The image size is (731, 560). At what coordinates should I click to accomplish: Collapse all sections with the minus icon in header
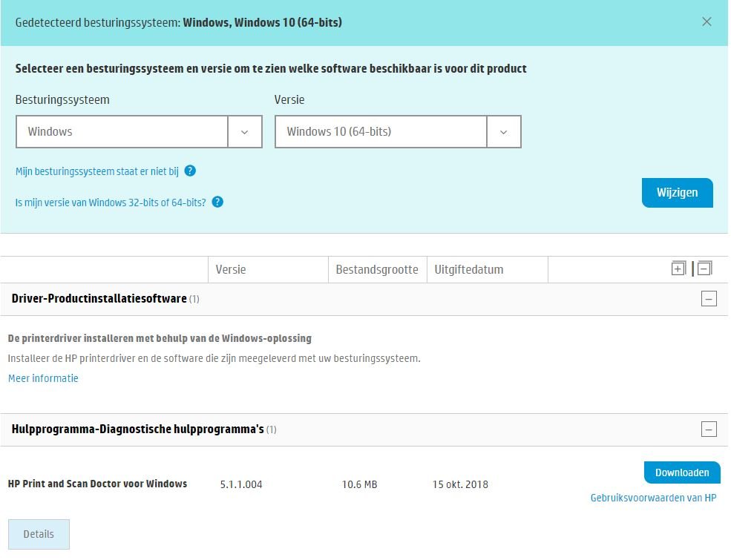tap(704, 269)
